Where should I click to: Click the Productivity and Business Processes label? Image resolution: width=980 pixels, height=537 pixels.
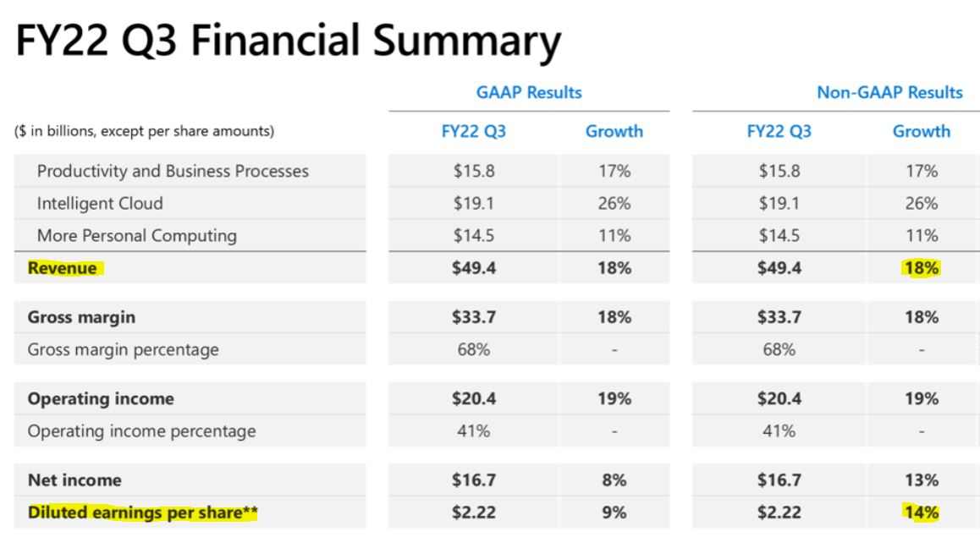[173, 171]
